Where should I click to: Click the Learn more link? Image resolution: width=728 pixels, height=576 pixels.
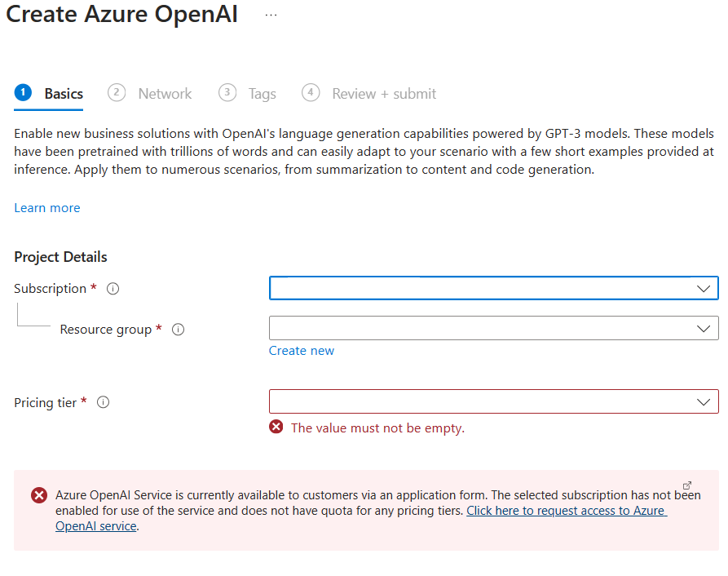[x=47, y=208]
